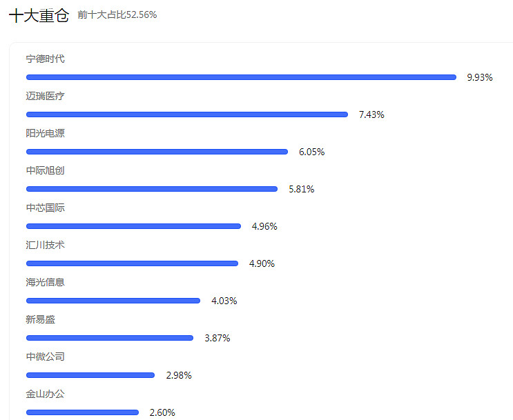Image resolution: width=513 pixels, height=420 pixels.
Task: Open the 汇川技术 stock entry
Action: pos(45,245)
